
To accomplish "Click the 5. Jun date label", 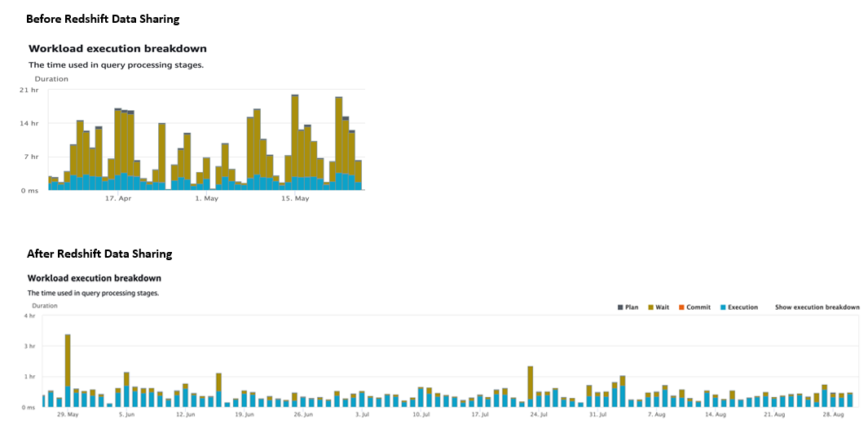I will pyautogui.click(x=126, y=414).
